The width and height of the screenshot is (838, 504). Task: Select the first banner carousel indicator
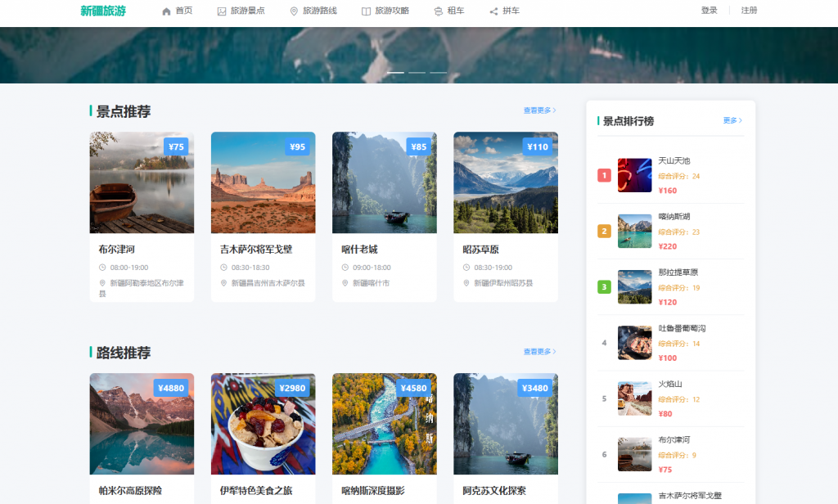pos(395,72)
